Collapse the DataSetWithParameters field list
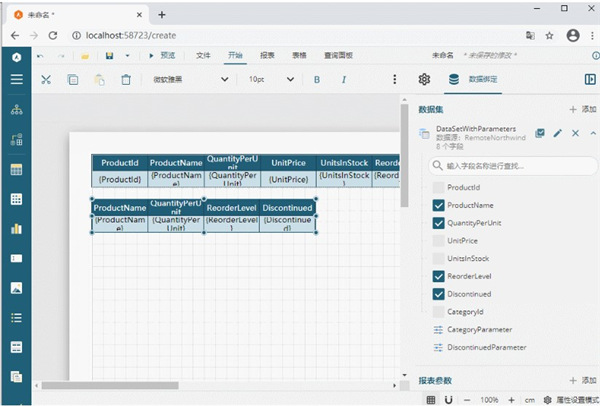Screen dimensions: 600x406 [592, 133]
